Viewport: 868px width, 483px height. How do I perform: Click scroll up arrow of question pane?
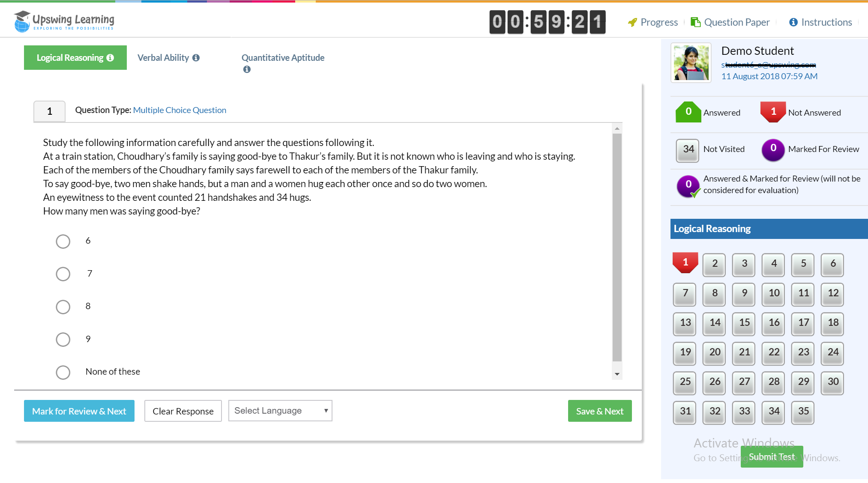tap(617, 128)
